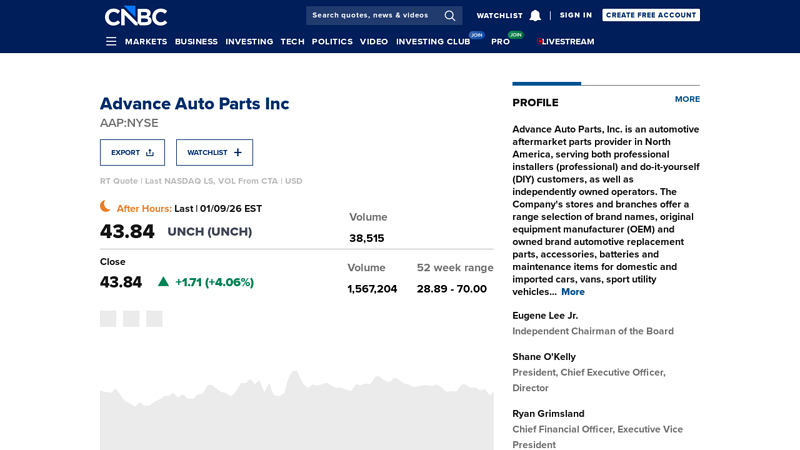This screenshot has width=800, height=450.
Task: Click MORE link in Profile header
Action: (687, 99)
